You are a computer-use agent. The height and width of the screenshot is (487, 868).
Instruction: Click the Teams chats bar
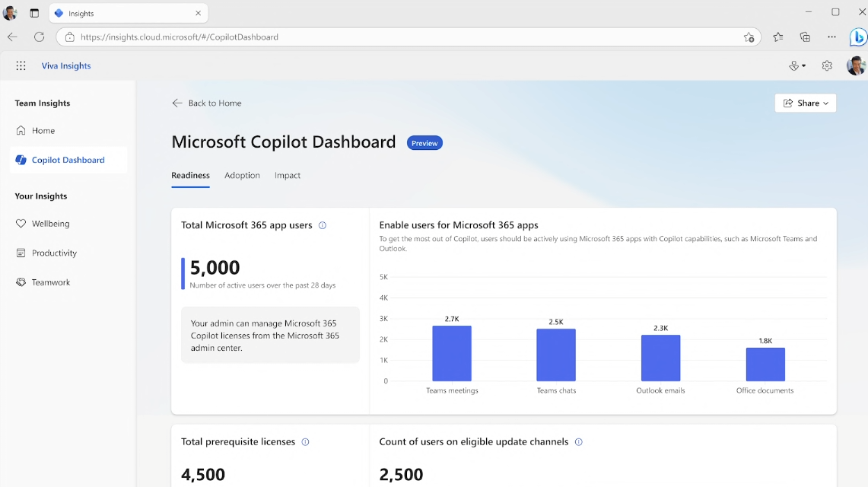[556, 355]
